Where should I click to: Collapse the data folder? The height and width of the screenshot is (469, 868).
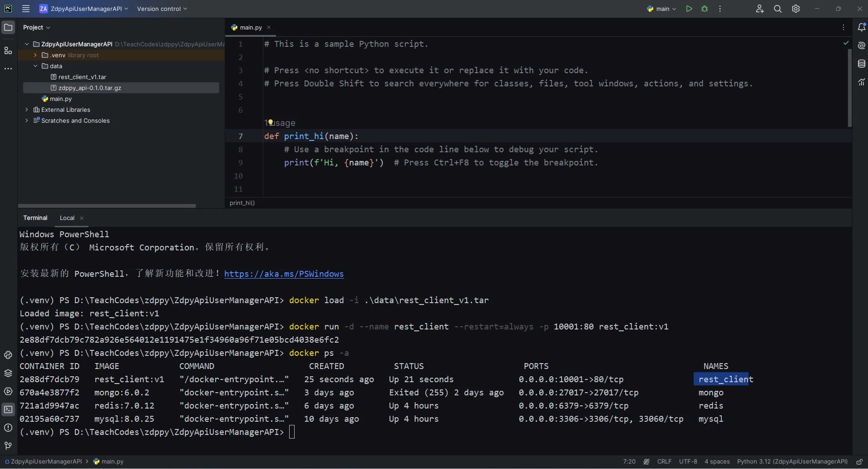(35, 66)
